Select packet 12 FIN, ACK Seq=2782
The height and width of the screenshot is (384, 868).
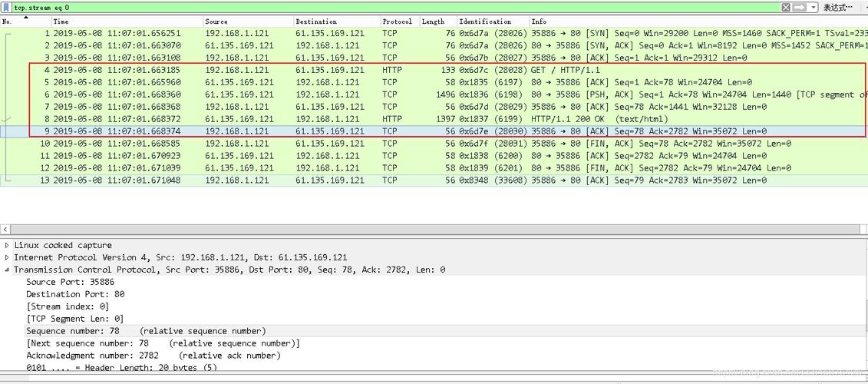point(434,168)
